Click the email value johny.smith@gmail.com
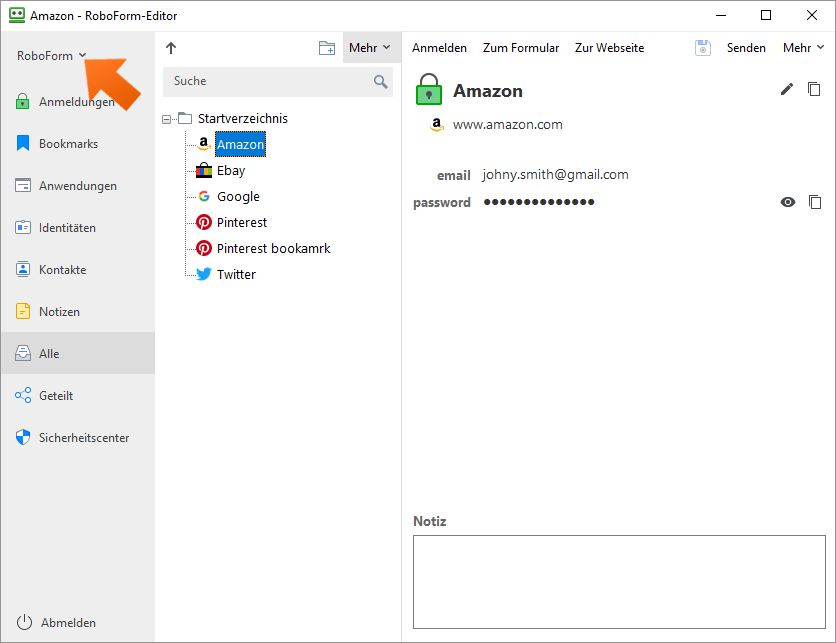Viewport: 836px width, 643px height. 556,175
